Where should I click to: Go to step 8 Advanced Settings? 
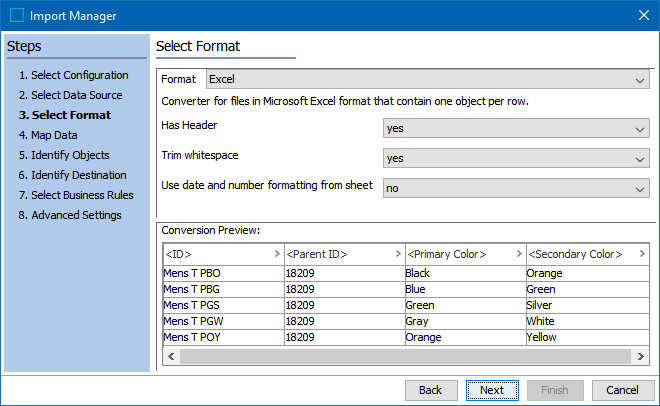70,215
